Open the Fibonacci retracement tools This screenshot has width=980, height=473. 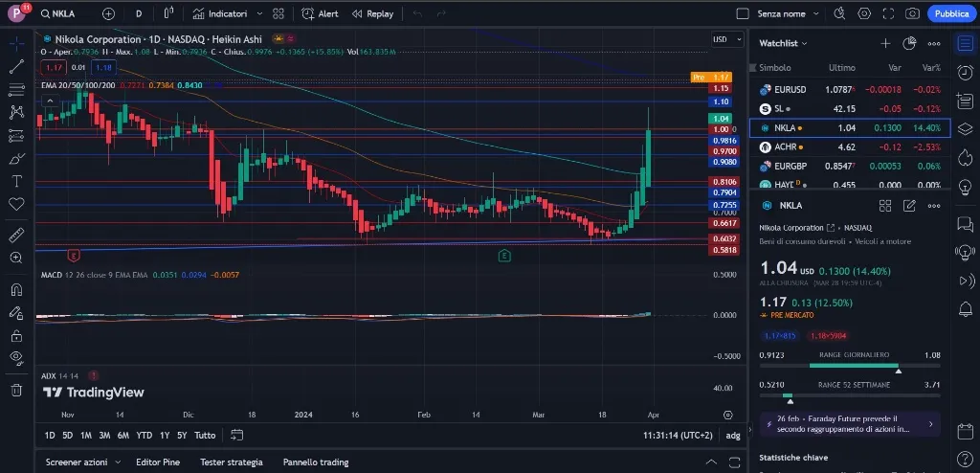pyautogui.click(x=17, y=89)
